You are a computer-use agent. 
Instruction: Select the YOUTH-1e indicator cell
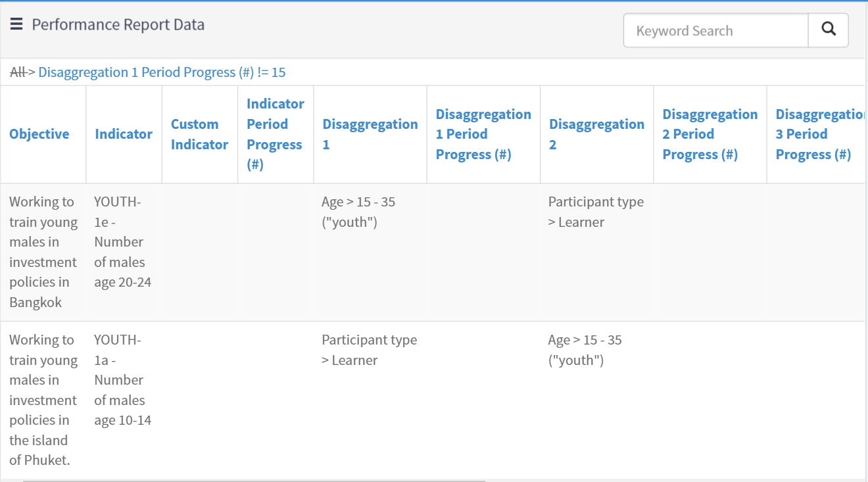(x=123, y=242)
